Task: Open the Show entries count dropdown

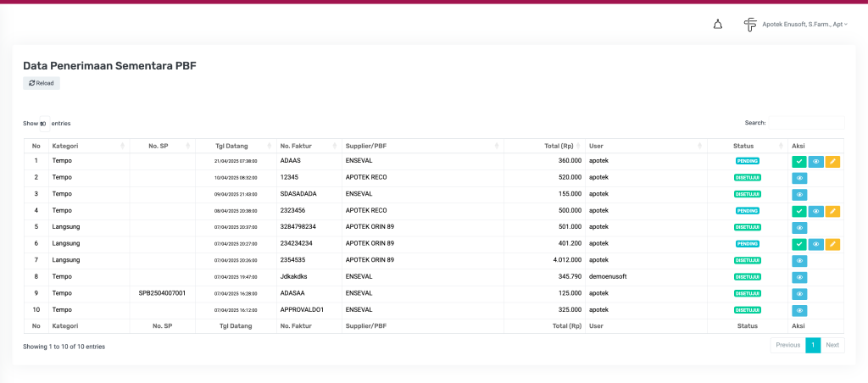Action: [44, 124]
